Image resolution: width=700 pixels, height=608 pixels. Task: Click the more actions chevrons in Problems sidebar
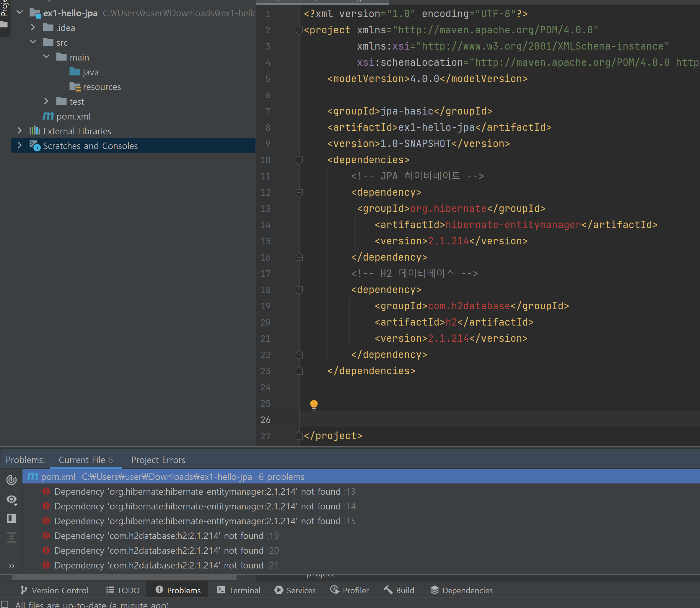point(12,565)
